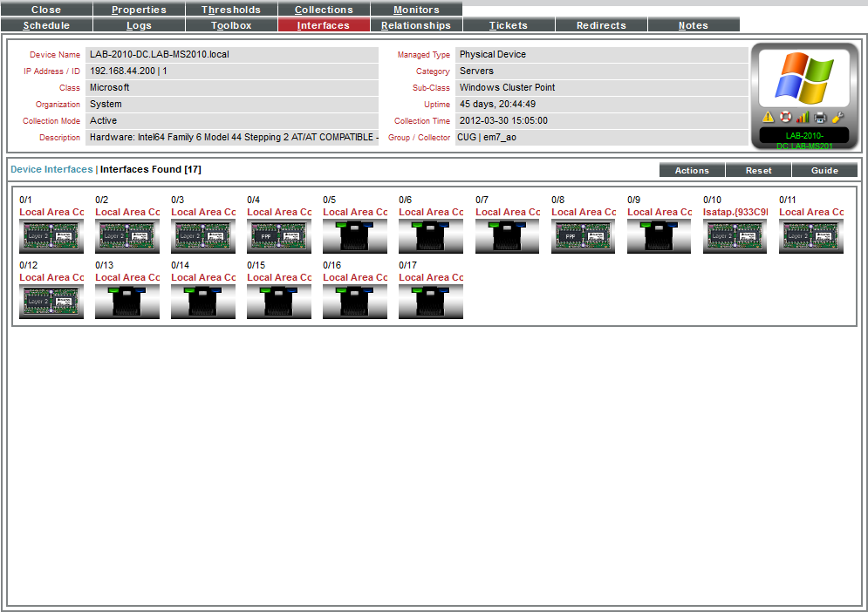Click the warning triangle icon on device panel
This screenshot has width=868, height=612.
point(768,116)
